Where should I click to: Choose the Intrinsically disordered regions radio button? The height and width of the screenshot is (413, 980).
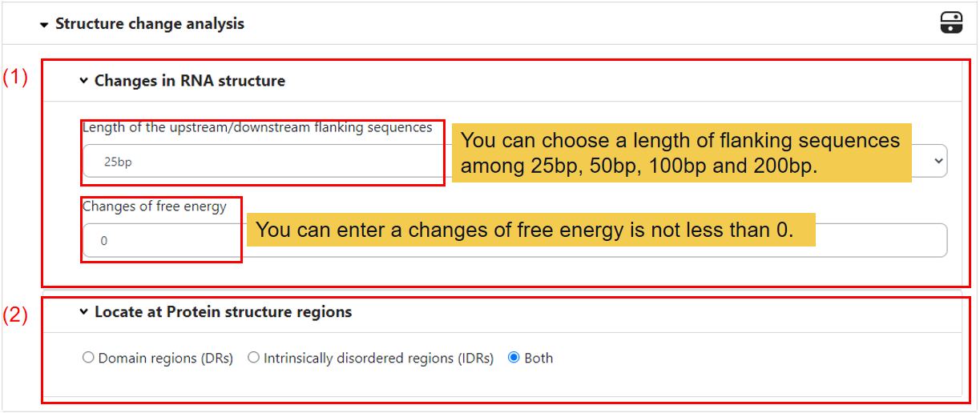point(253,358)
